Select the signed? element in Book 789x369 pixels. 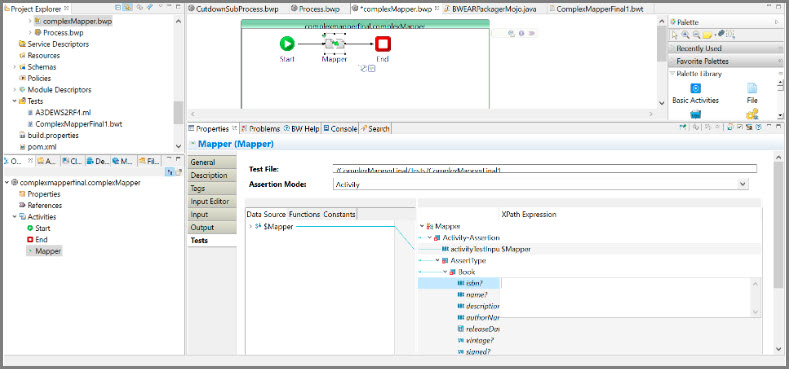[474, 351]
